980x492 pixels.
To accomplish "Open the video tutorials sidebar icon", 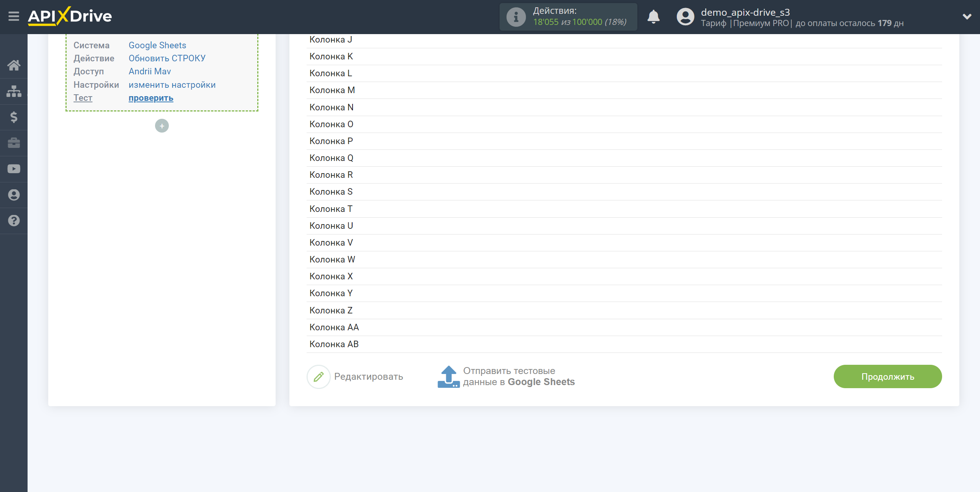I will pyautogui.click(x=14, y=169).
